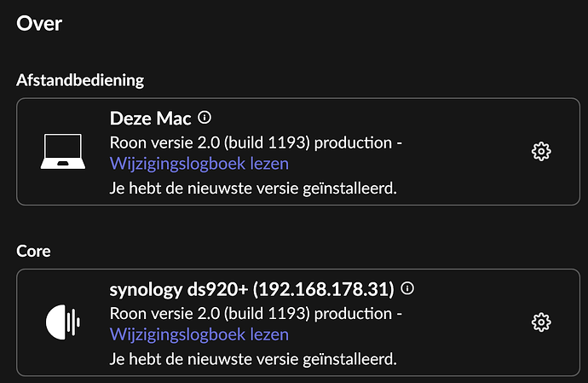The width and height of the screenshot is (588, 383).
Task: Click the Roon versie 2.0 text for Deze Mac
Action: coord(164,142)
